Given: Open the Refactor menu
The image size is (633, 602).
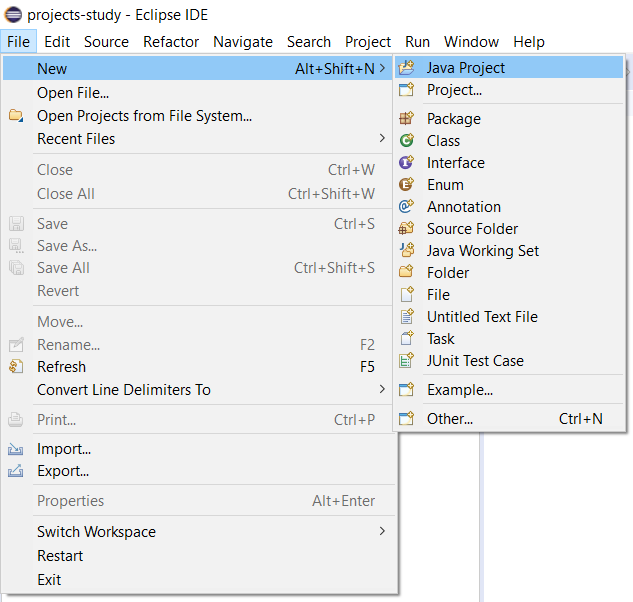Looking at the screenshot, I should coord(171,42).
